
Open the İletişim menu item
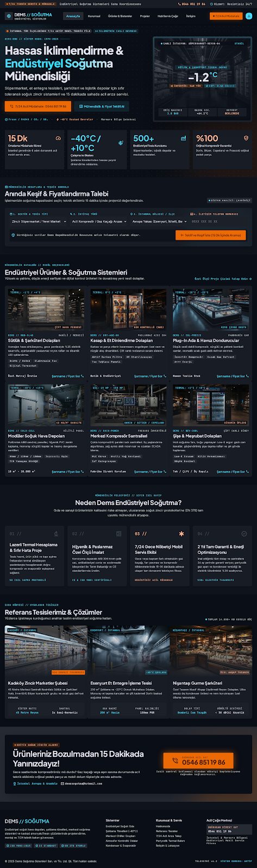(191, 16)
